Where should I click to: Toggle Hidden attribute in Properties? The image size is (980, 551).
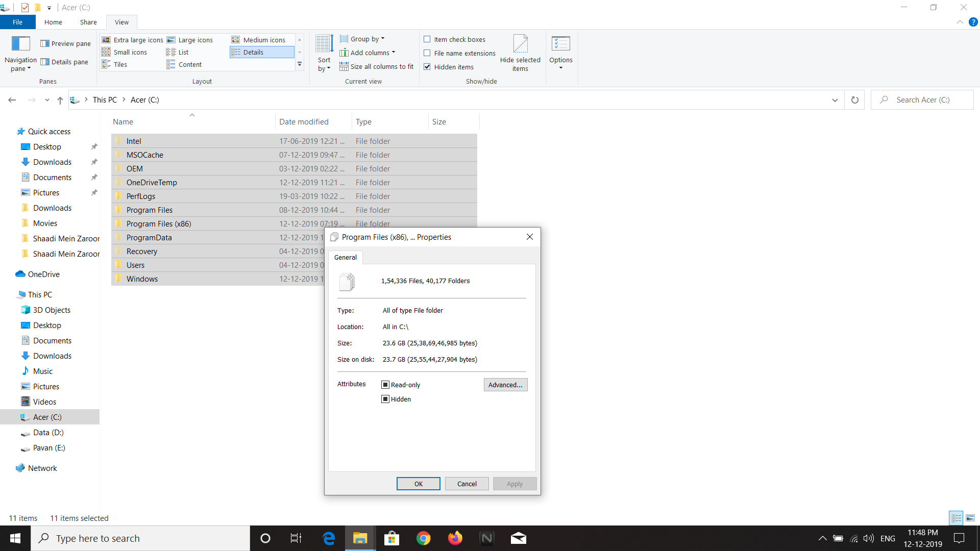pyautogui.click(x=397, y=399)
